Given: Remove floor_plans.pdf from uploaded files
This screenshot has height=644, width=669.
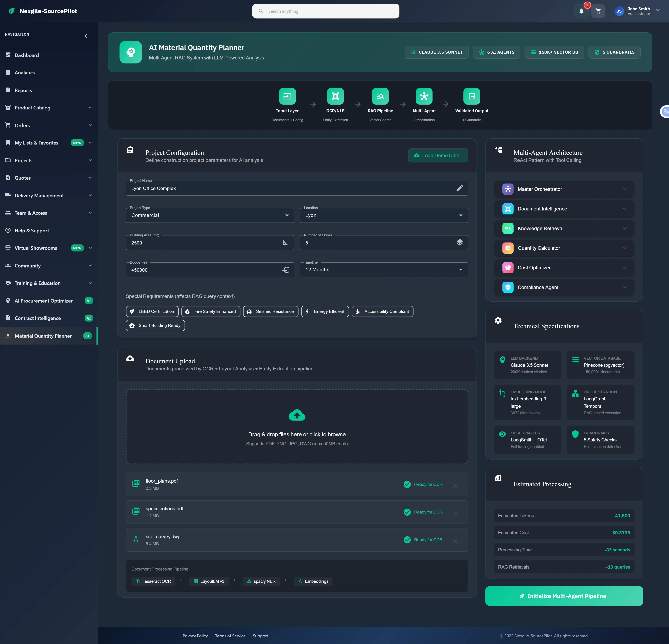Looking at the screenshot, I should click(x=455, y=485).
